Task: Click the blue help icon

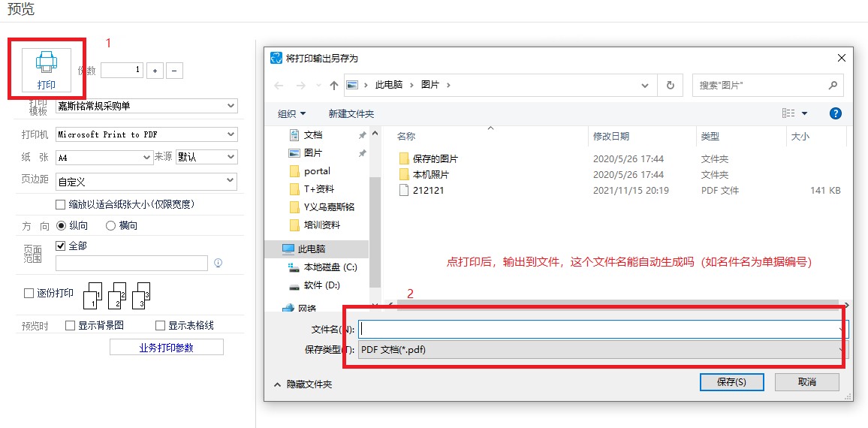Action: click(836, 113)
